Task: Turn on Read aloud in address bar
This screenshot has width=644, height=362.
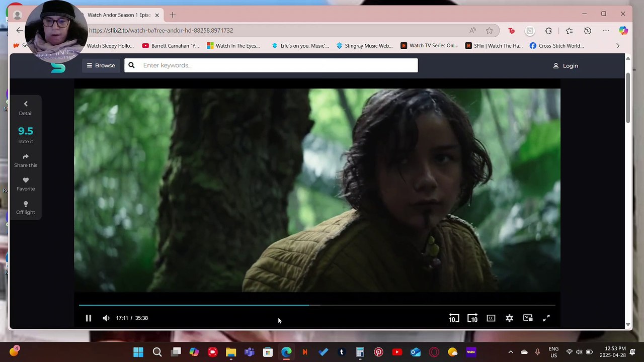Action: (472, 31)
